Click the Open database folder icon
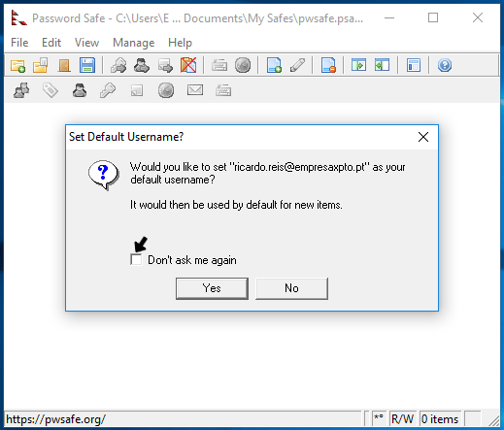This screenshot has width=504, height=430. pyautogui.click(x=41, y=65)
